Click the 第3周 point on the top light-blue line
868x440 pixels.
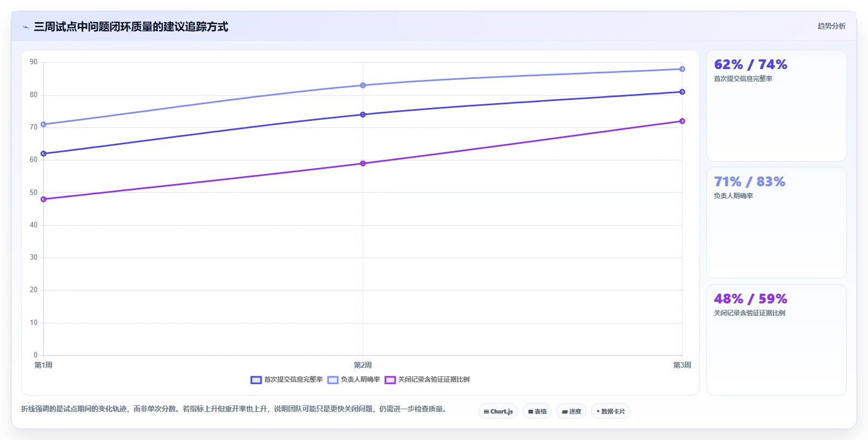tap(682, 69)
